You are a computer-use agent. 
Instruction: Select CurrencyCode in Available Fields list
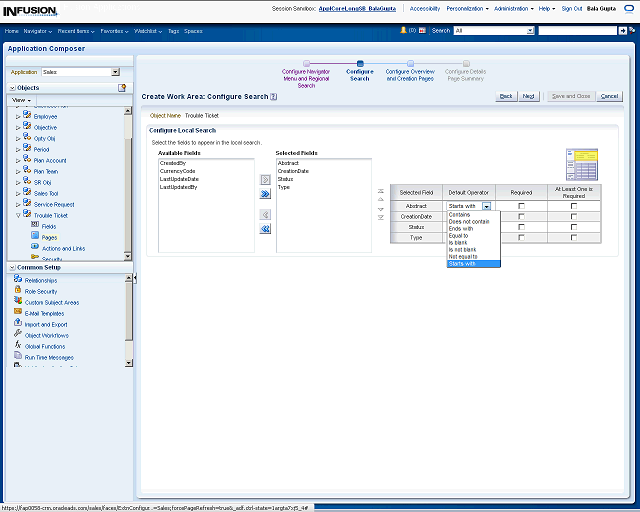point(177,171)
